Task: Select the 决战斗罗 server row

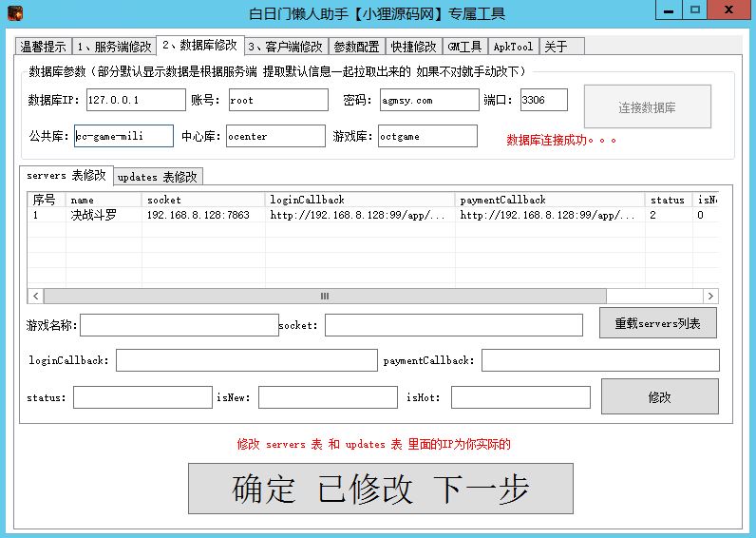Action: (95, 216)
